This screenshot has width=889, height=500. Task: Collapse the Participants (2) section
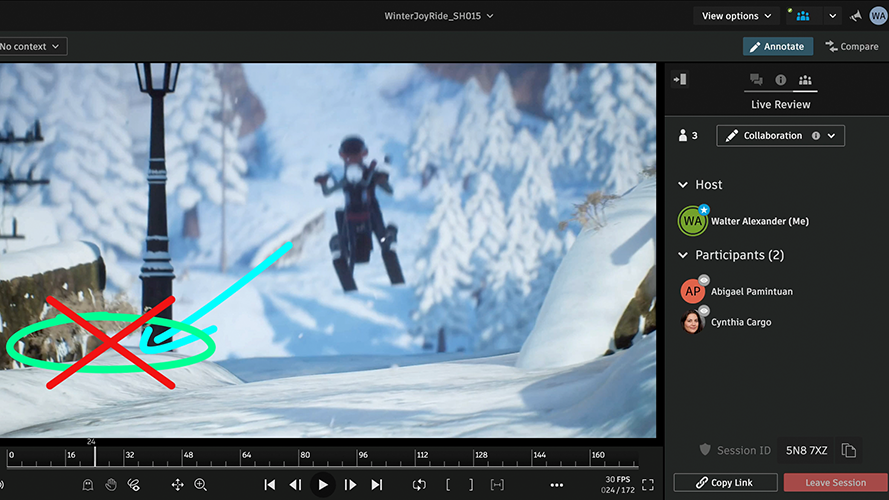(683, 255)
